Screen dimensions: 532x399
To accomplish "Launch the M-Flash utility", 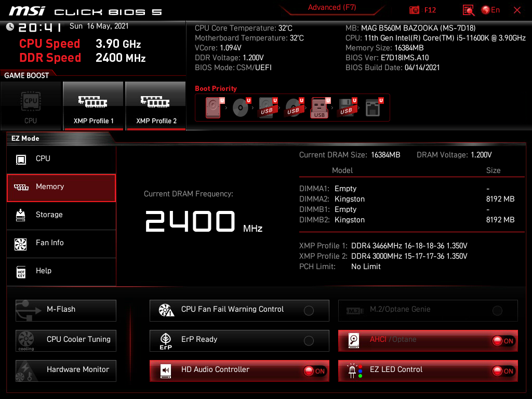I will (x=66, y=311).
